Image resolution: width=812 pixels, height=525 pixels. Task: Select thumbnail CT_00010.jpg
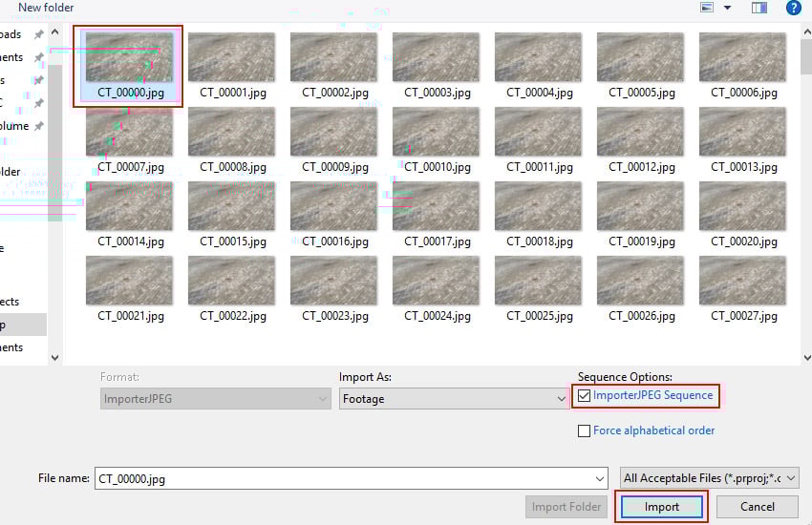pos(436,132)
